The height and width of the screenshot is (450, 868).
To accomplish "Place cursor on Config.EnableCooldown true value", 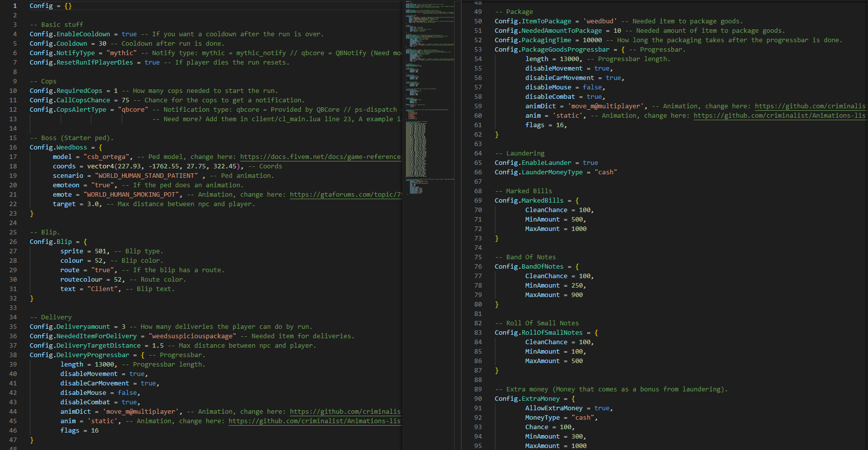I will tap(129, 34).
